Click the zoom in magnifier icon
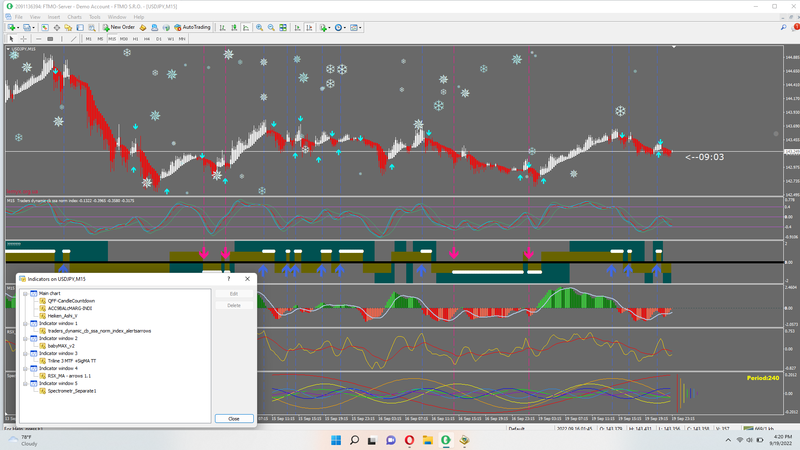 coord(259,27)
